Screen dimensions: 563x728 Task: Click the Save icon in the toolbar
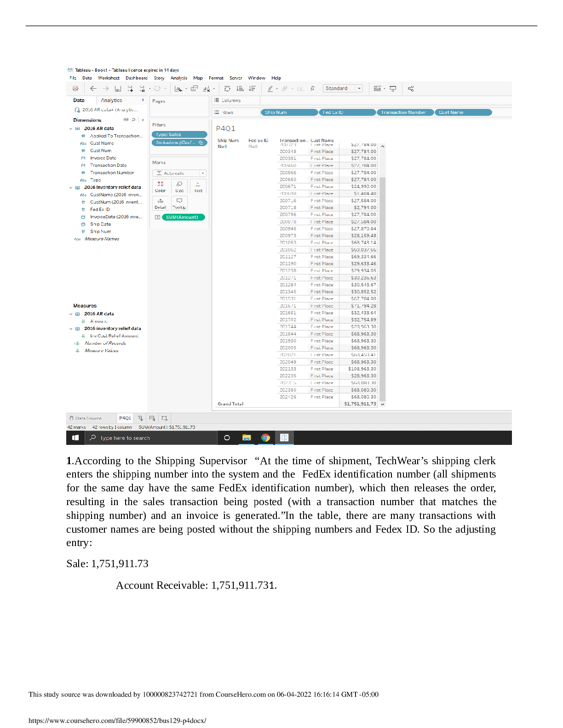pyautogui.click(x=118, y=89)
